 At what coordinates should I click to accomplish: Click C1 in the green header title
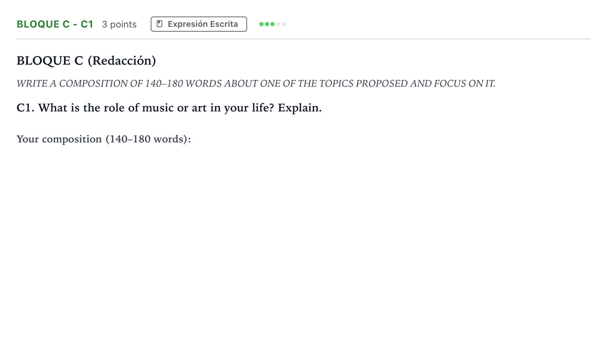pos(87,24)
